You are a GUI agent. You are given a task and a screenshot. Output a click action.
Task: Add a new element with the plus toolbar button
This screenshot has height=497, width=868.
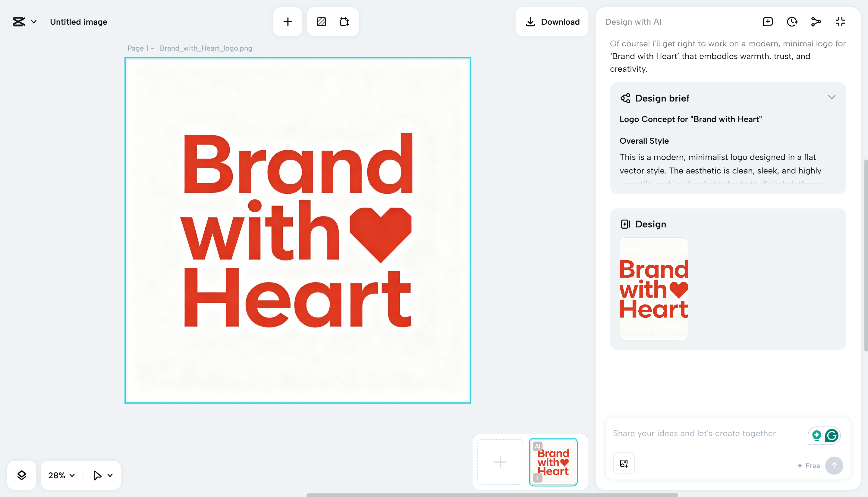[x=288, y=21]
